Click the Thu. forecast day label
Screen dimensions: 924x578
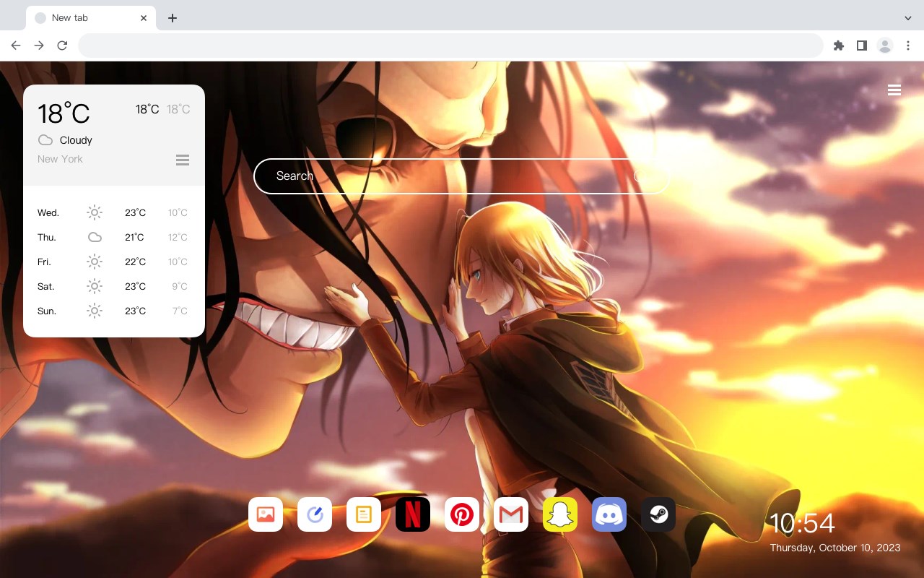click(47, 237)
